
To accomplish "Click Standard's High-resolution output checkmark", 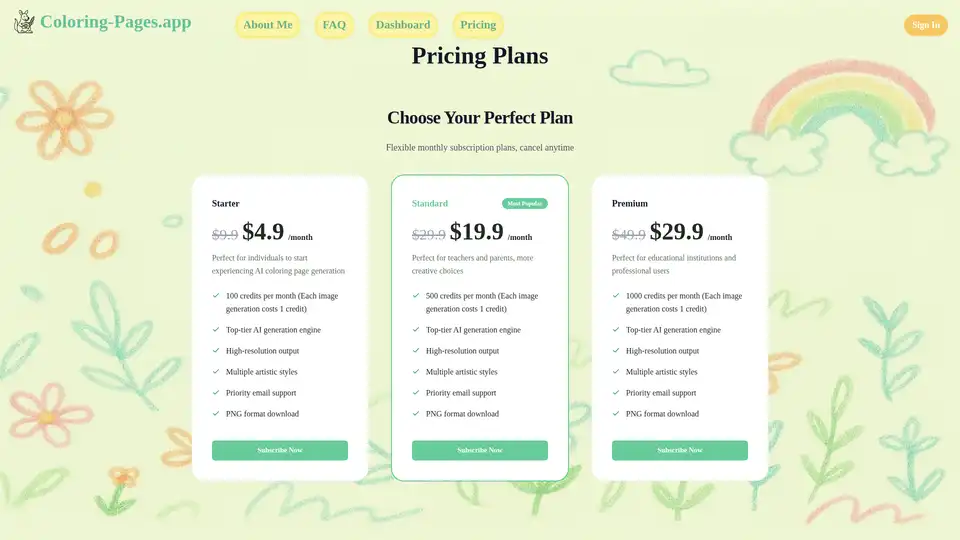I will [416, 351].
